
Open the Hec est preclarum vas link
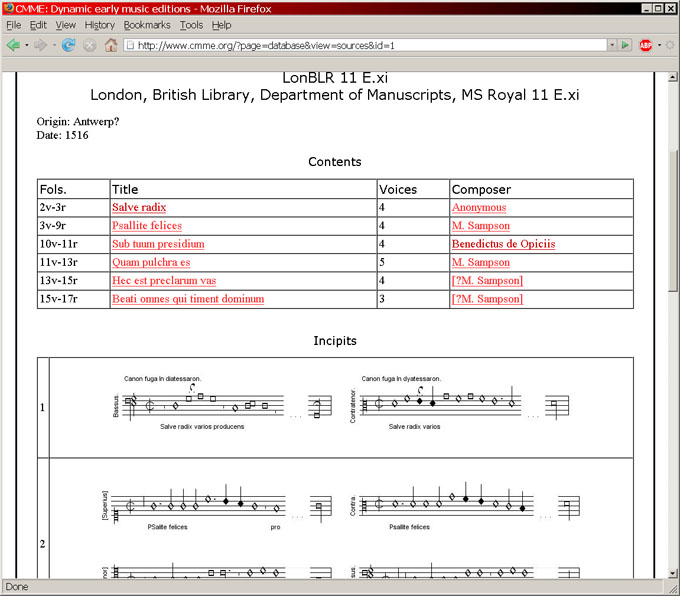tap(164, 281)
